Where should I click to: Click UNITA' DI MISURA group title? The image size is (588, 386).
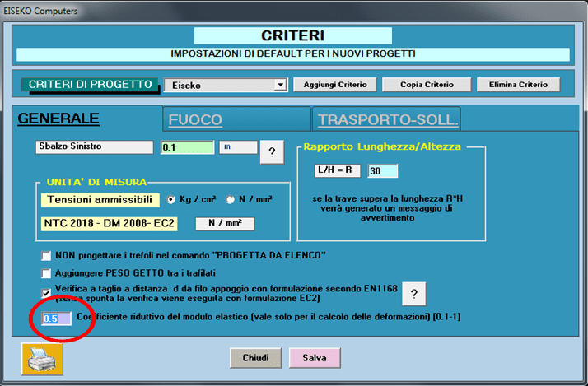click(x=96, y=182)
